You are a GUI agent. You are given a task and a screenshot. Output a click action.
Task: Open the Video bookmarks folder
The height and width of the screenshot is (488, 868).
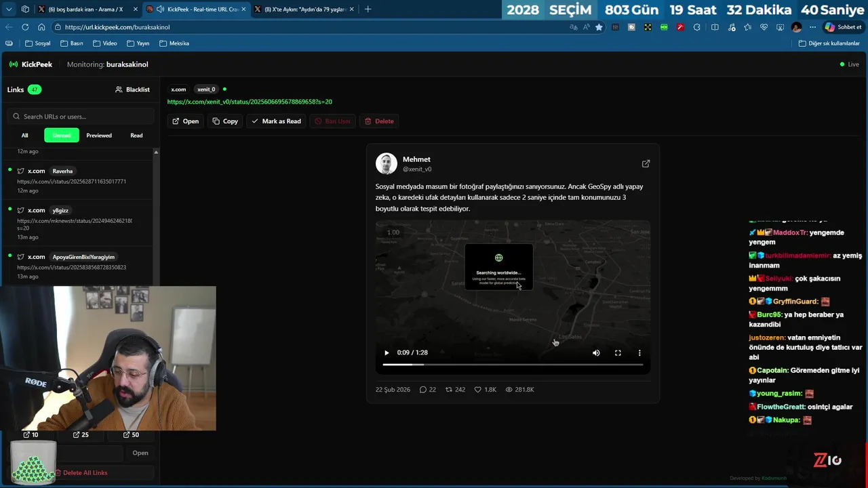[105, 43]
